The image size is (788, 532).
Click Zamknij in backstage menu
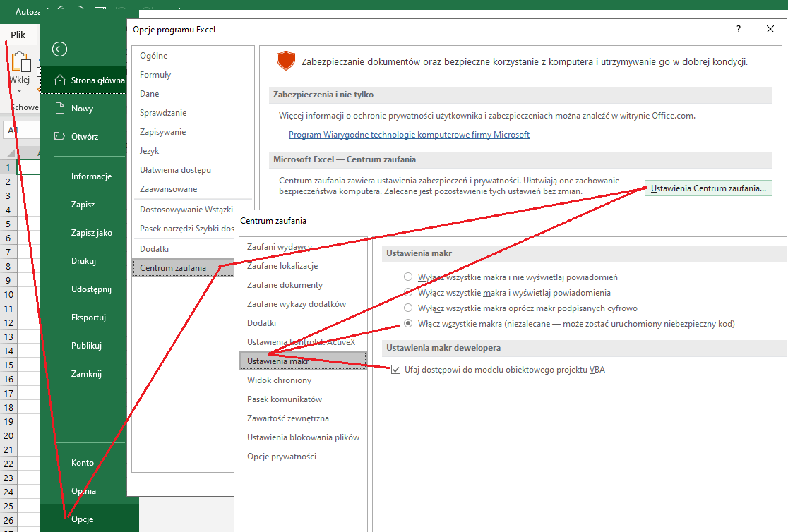coord(86,373)
